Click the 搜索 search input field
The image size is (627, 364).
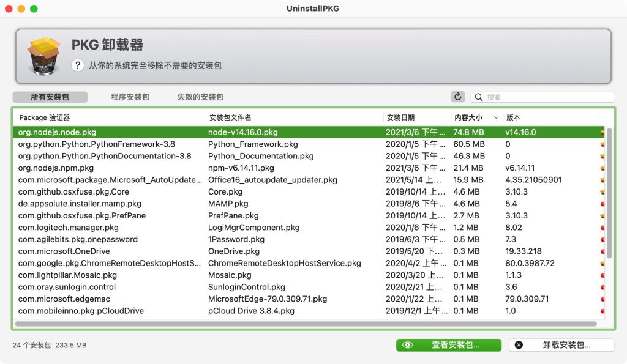(543, 97)
